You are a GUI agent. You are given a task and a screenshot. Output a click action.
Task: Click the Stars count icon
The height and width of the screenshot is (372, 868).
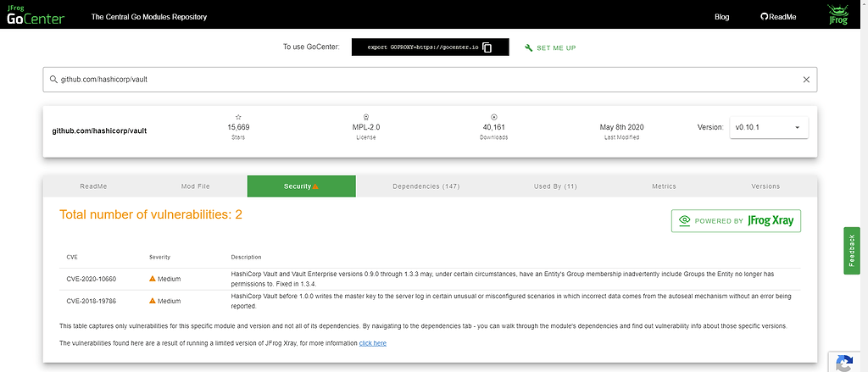click(x=238, y=117)
